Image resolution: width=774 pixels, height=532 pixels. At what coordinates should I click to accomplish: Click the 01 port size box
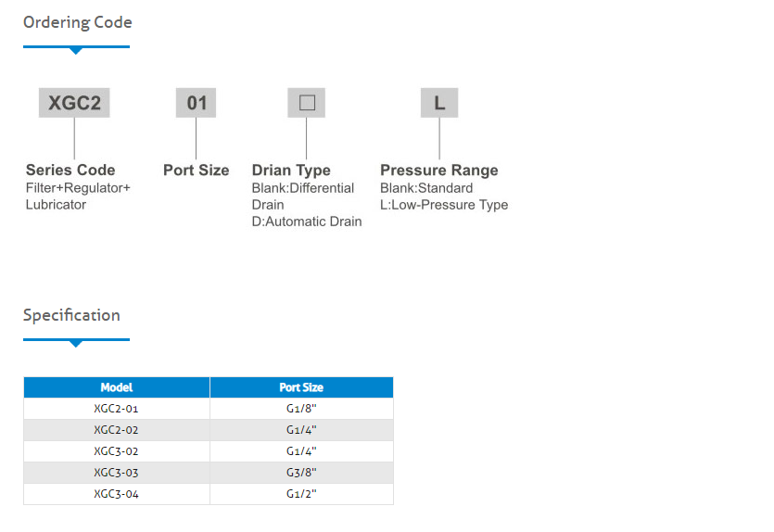pos(196,103)
